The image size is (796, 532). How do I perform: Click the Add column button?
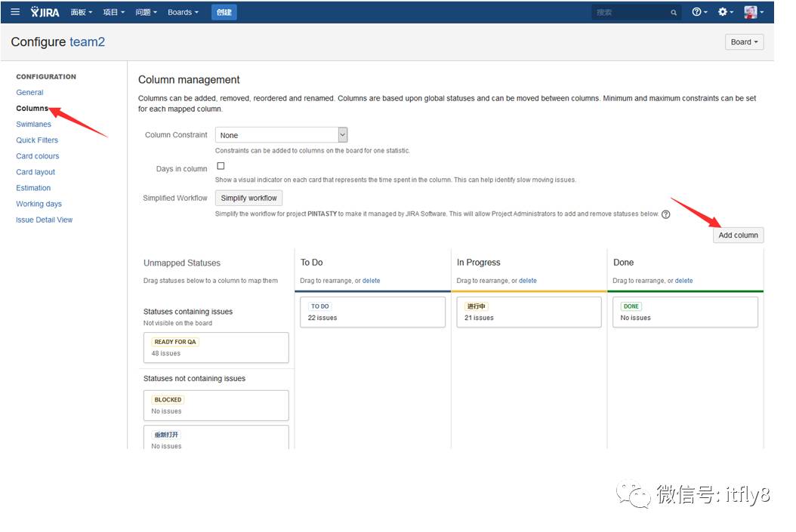coord(738,235)
